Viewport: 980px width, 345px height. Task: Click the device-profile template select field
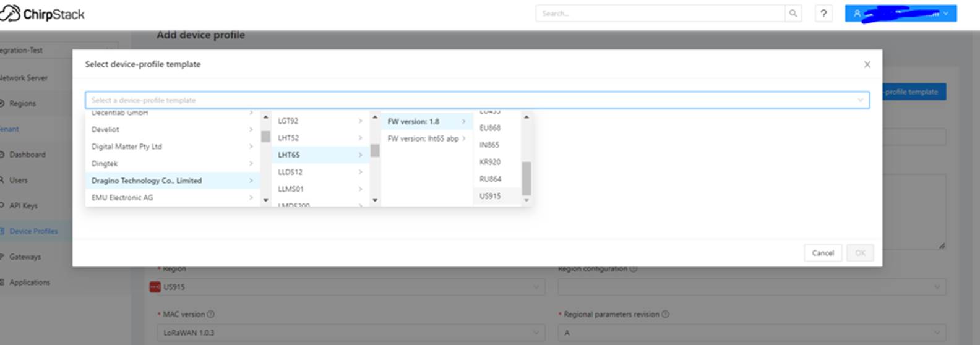(x=477, y=100)
